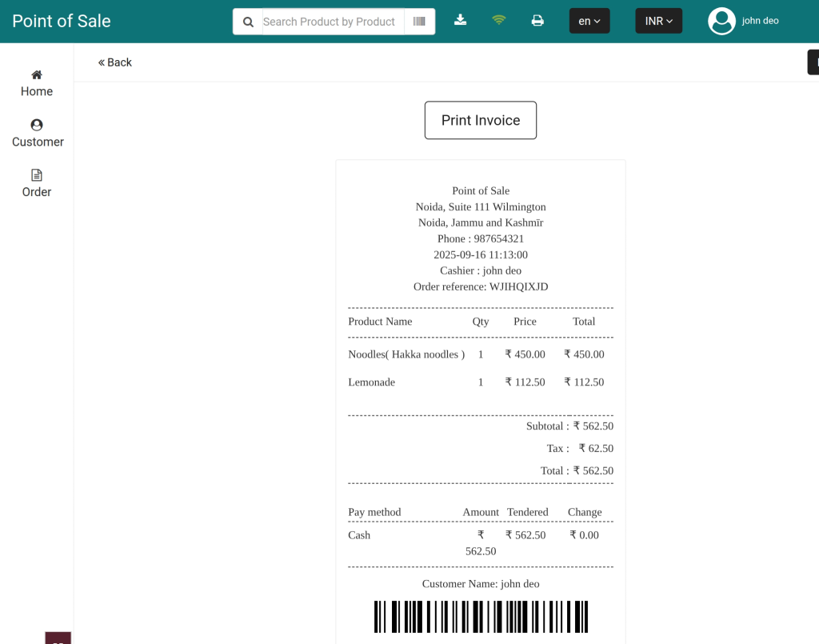Screen dimensions: 819x644
Task: Click the ₹ 0.00 change value
Action: (584, 535)
